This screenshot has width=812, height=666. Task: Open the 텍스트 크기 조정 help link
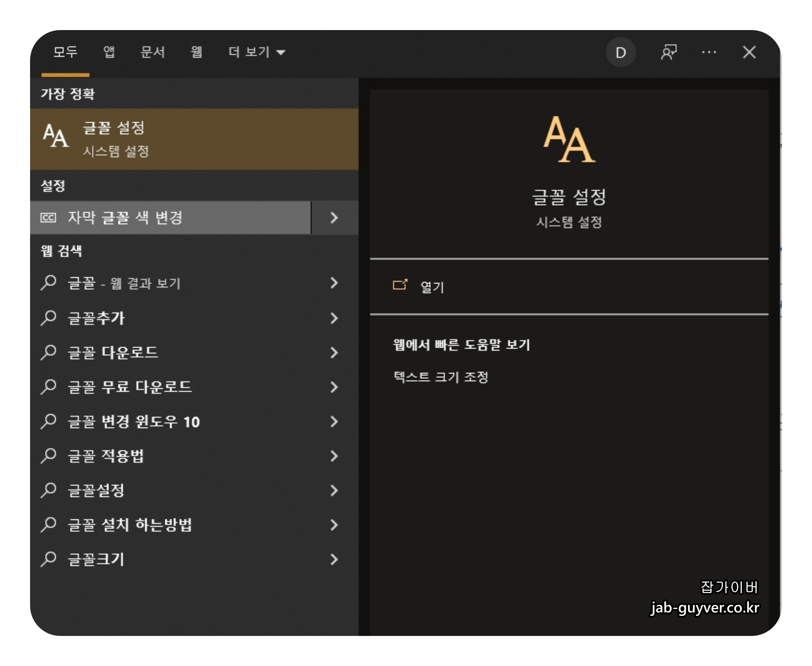pyautogui.click(x=441, y=377)
